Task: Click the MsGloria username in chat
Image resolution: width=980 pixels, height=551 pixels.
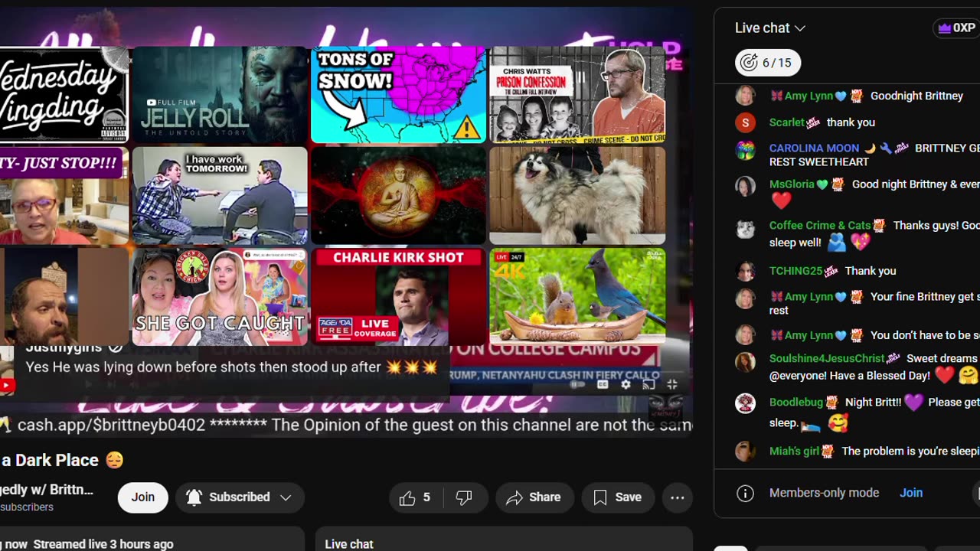Action: tap(792, 184)
